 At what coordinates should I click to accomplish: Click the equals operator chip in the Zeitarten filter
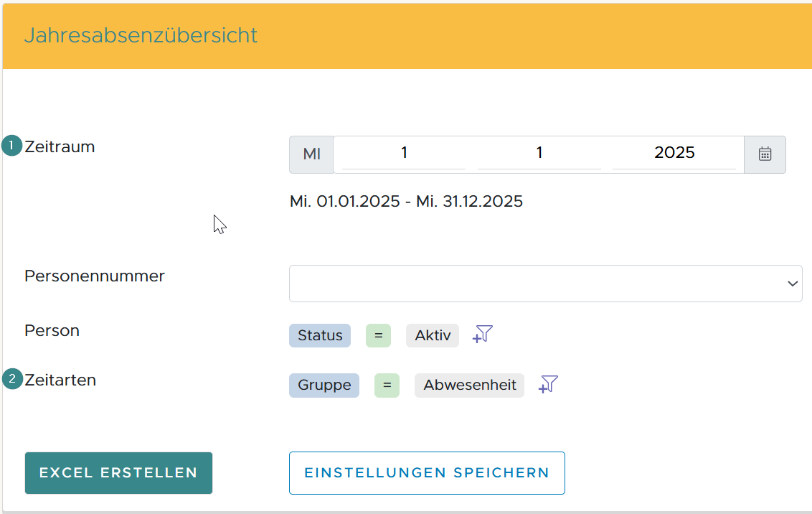tap(387, 385)
